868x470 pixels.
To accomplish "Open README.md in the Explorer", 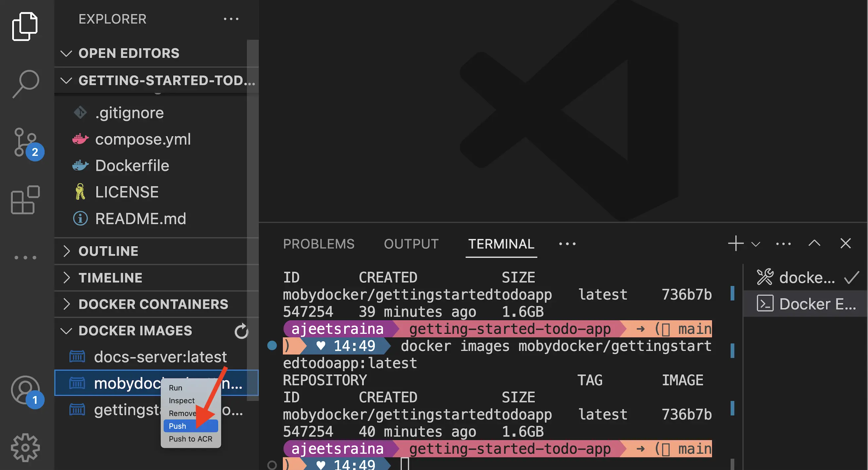I will (140, 218).
